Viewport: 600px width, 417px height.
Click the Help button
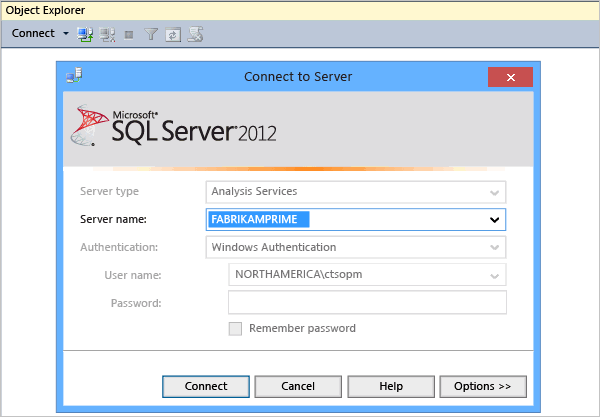[x=390, y=386]
